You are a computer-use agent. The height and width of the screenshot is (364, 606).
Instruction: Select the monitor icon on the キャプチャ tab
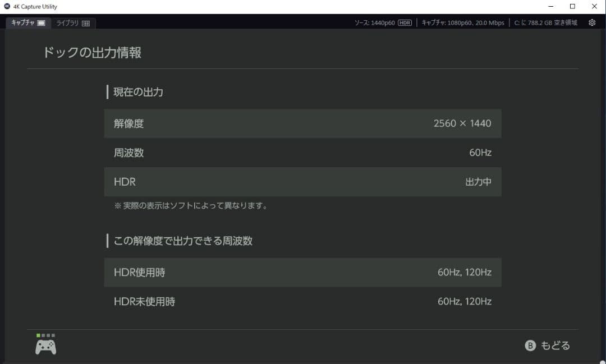[x=40, y=23]
